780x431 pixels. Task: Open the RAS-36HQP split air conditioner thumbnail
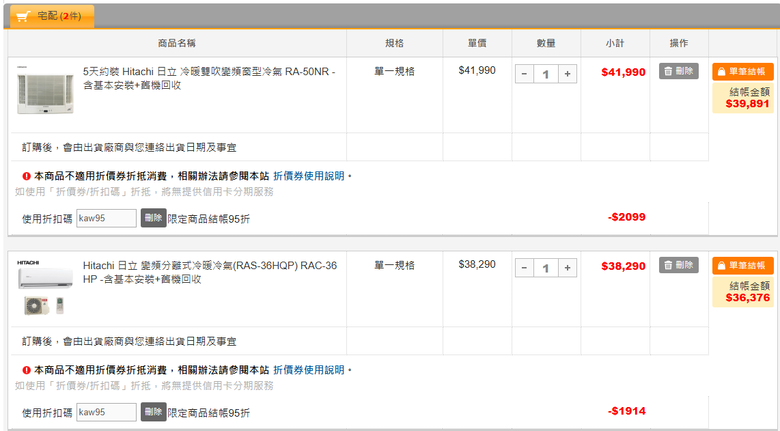[45, 288]
